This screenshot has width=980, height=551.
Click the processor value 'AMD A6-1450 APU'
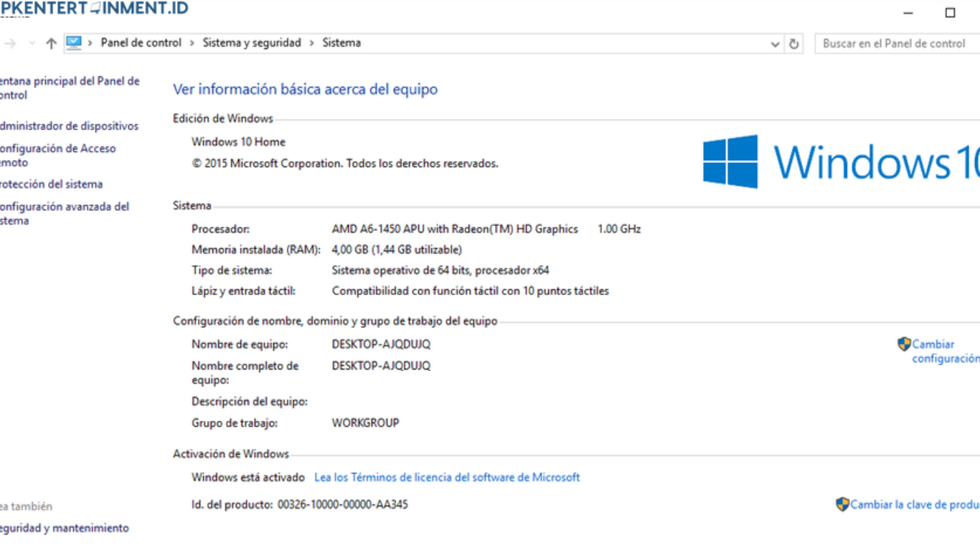point(455,230)
